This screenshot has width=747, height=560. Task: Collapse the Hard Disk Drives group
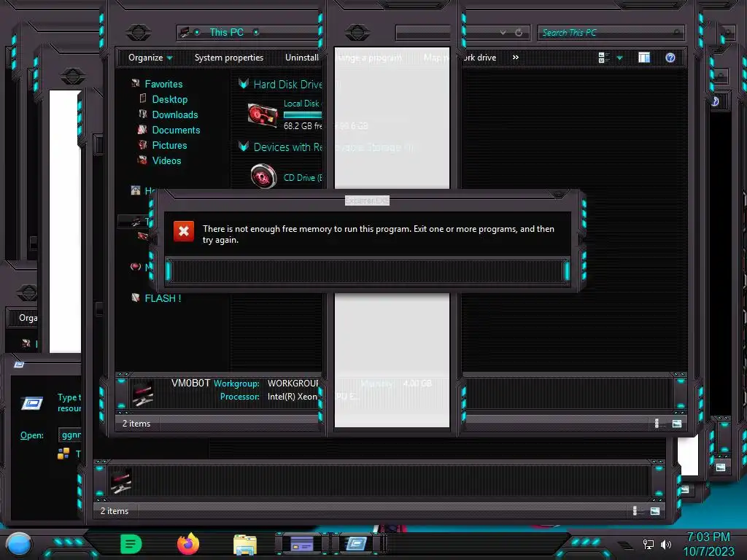(244, 85)
